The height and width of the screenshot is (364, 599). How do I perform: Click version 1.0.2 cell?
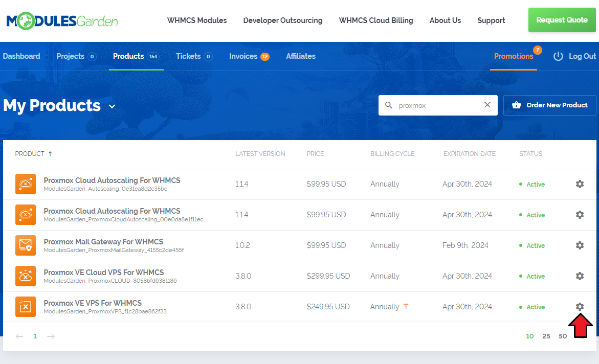click(x=242, y=245)
